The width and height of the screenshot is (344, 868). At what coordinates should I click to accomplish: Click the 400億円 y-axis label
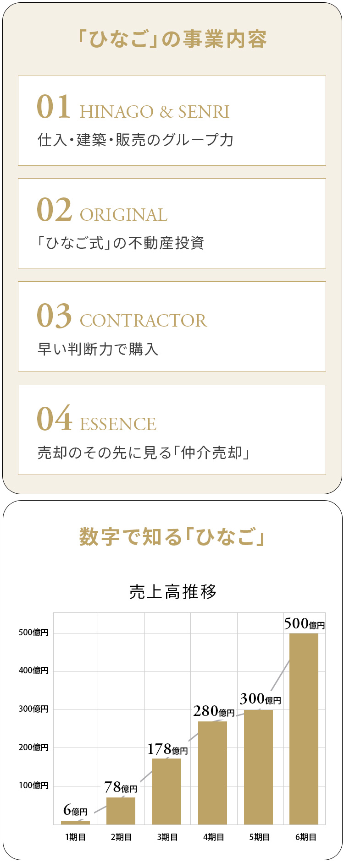pyautogui.click(x=33, y=671)
